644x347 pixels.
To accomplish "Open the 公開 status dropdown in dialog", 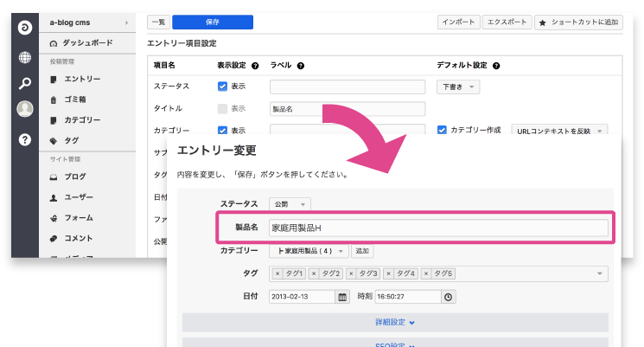I will pos(287,204).
